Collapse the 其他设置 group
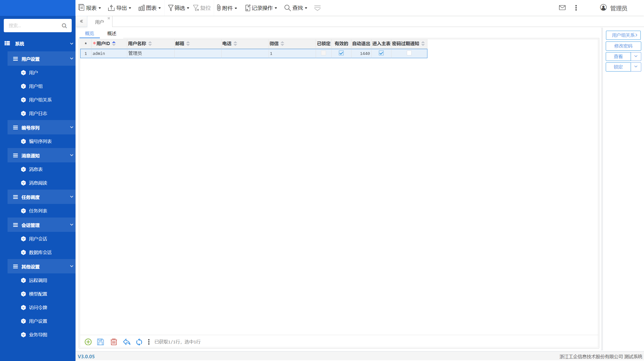Image resolution: width=644 pixels, height=361 pixels. click(x=72, y=266)
